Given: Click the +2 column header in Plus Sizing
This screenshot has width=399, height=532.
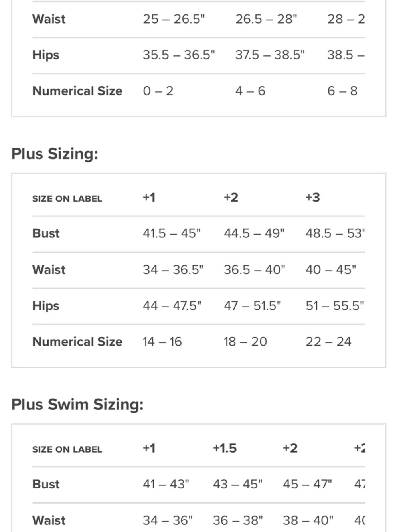Looking at the screenshot, I should point(231,198).
